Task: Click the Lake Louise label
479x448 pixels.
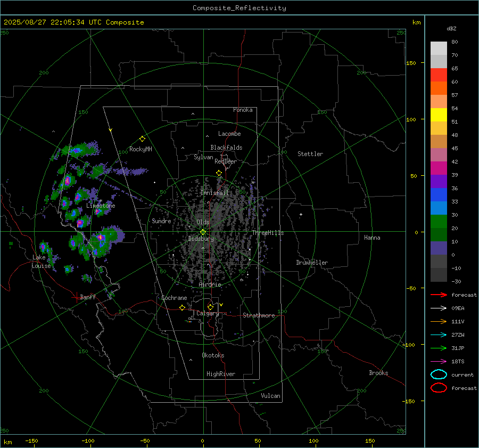Action: pyautogui.click(x=41, y=262)
